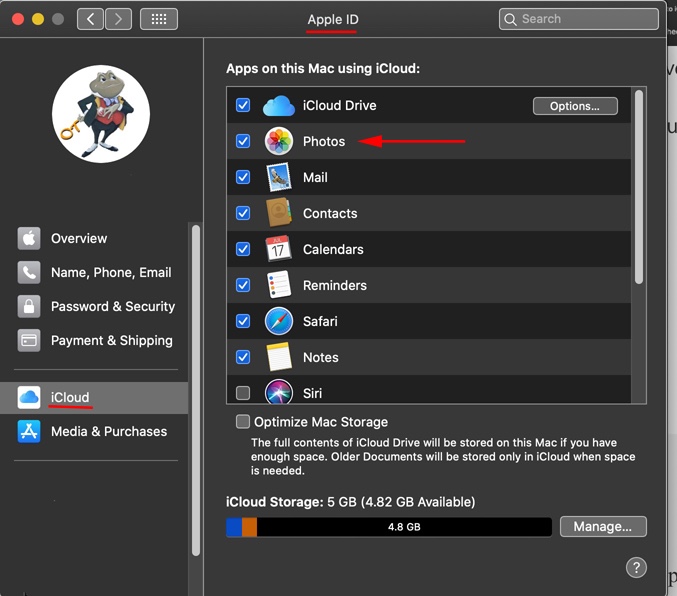
Task: Click the Safari compass icon
Action: tap(278, 321)
